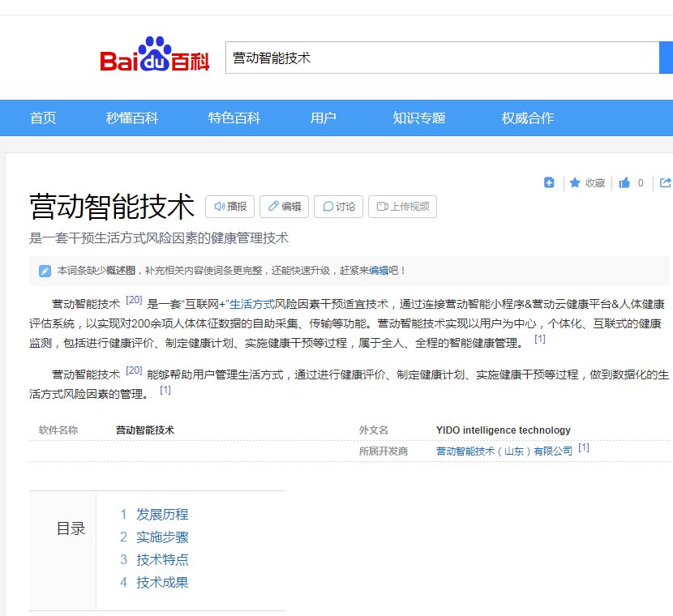Click the [1] reference after 智能健康管理

[540, 339]
